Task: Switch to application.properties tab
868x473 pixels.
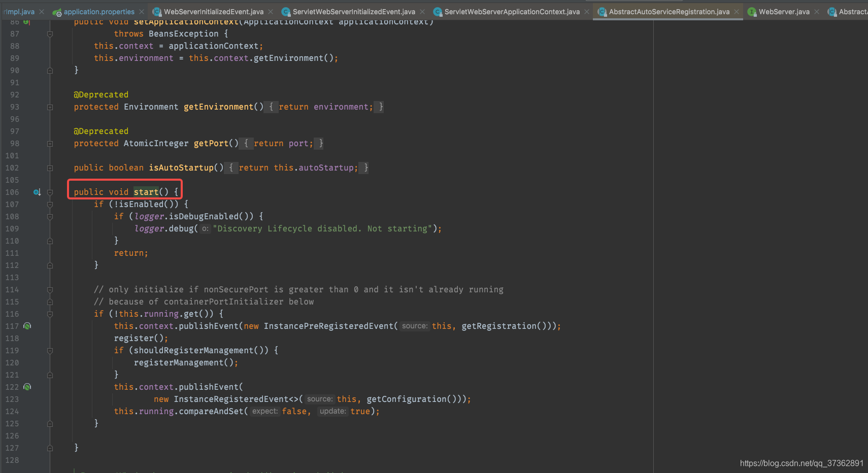Action: point(99,12)
